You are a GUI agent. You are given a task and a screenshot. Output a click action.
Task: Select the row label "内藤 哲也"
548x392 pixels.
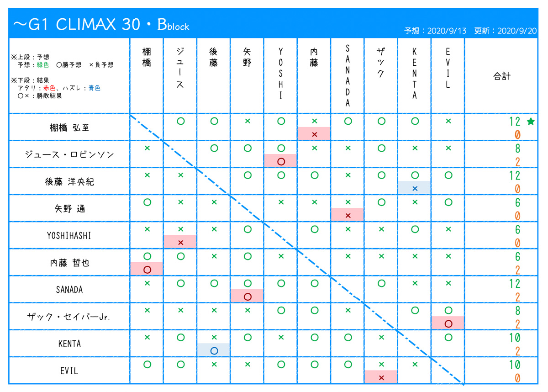69,263
